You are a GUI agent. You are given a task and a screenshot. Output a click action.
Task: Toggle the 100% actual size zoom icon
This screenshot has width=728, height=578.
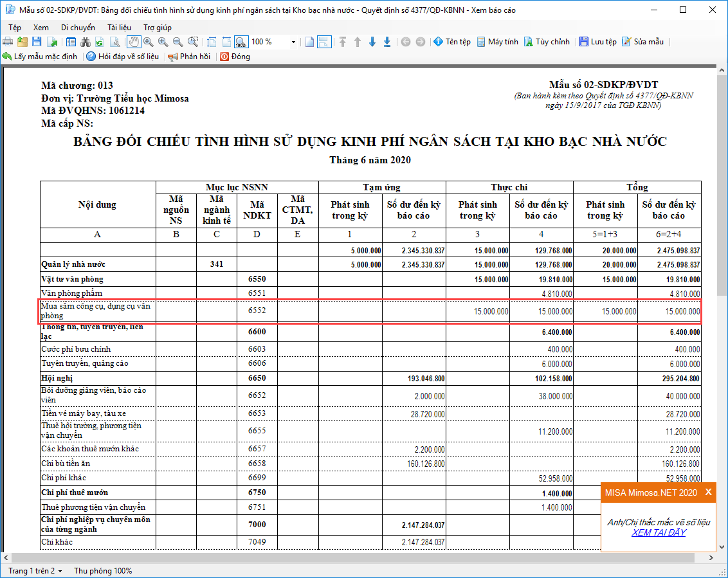point(241,42)
